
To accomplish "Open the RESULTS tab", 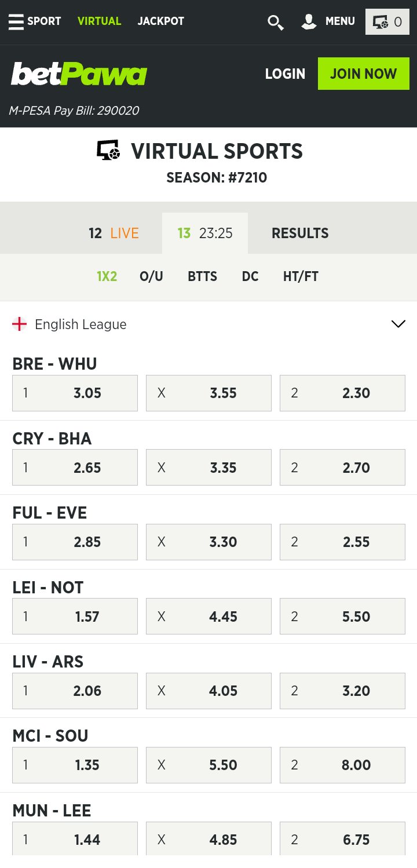I will point(300,234).
